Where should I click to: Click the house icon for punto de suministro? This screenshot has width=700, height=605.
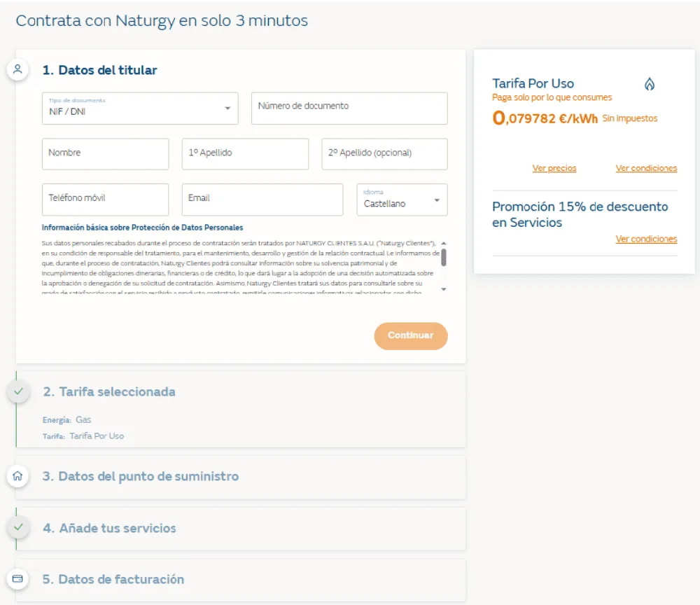click(x=18, y=476)
